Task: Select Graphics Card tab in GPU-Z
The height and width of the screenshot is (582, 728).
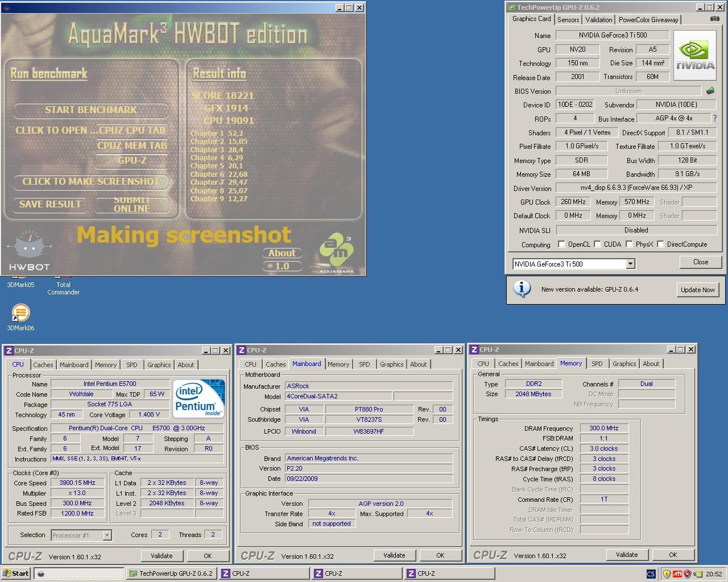Action: coord(531,19)
